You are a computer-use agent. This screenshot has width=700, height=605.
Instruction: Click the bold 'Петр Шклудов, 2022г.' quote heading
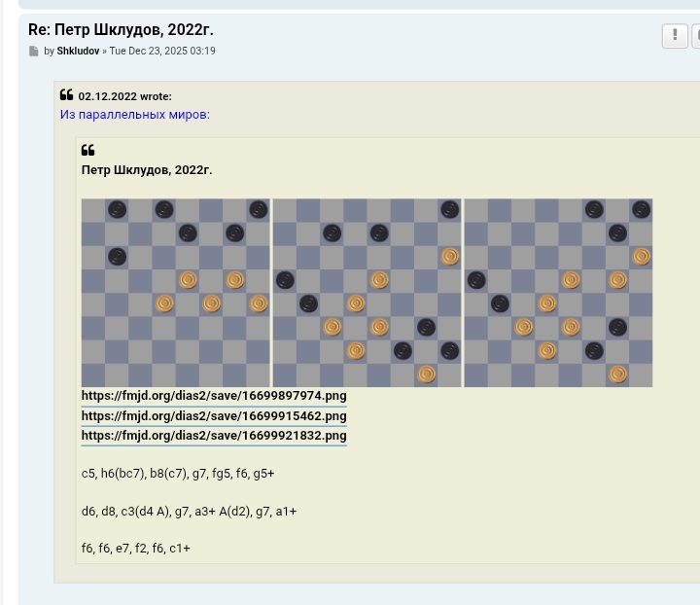[147, 170]
